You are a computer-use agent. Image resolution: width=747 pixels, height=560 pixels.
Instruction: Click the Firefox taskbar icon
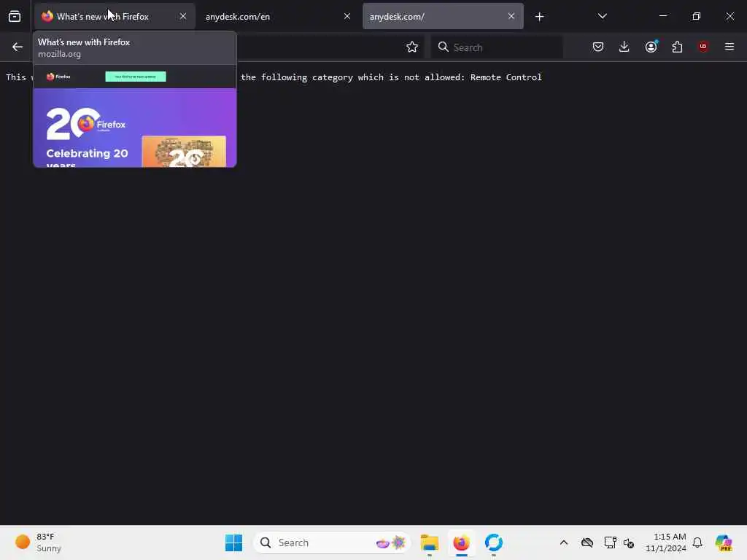tap(461, 542)
